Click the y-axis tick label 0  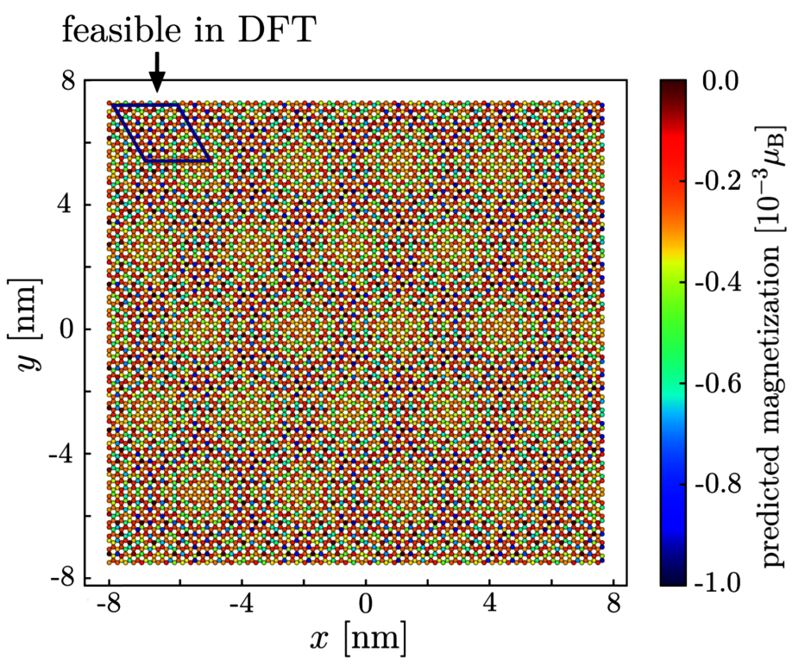(68, 330)
